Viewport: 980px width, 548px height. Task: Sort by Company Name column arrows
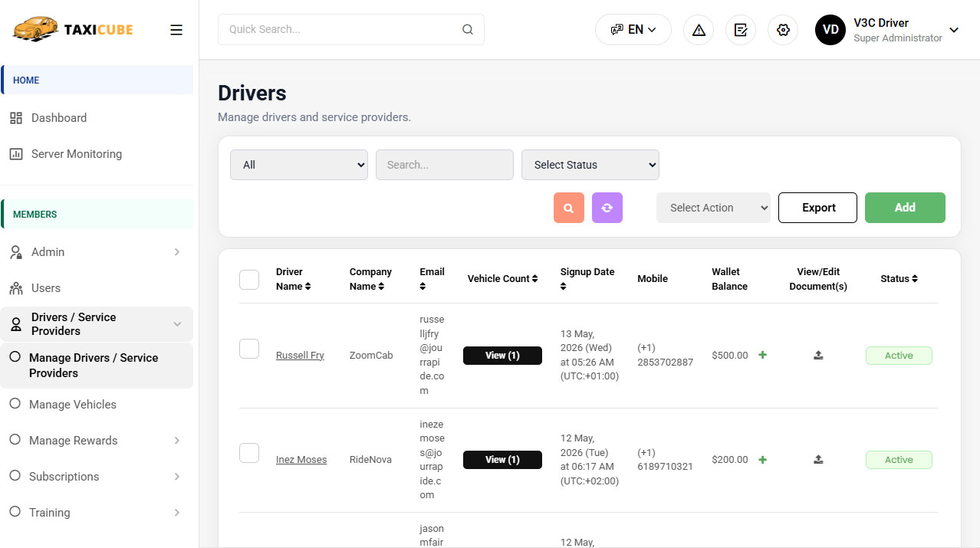pos(381,287)
